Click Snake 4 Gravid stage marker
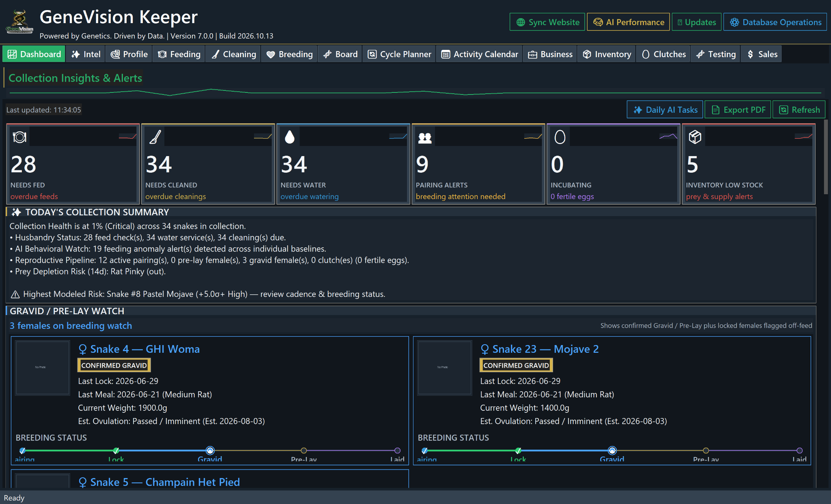The width and height of the screenshot is (831, 504). pos(210,450)
